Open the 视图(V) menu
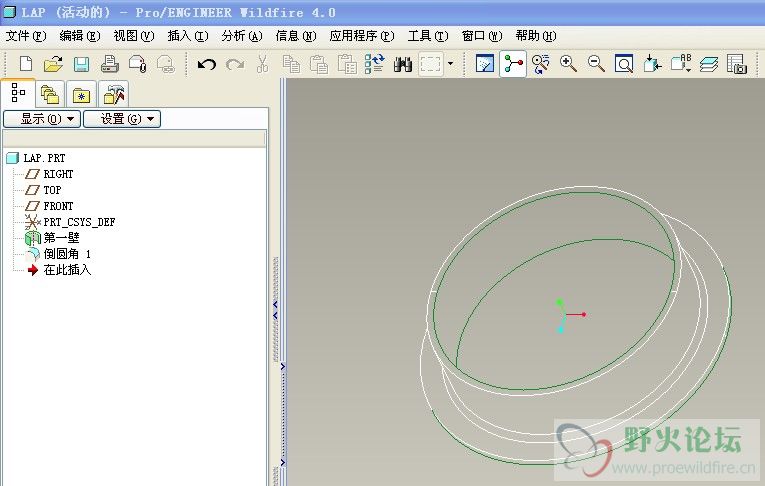 pos(134,36)
